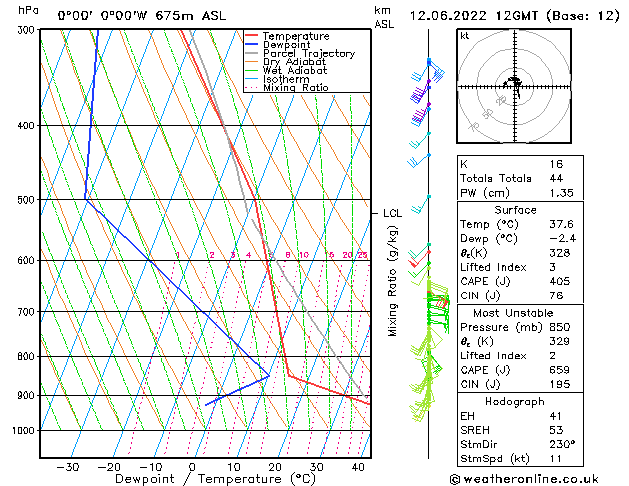
Task: Click the Dewpoint / Temperature (°C) axis title
Action: click(215, 479)
